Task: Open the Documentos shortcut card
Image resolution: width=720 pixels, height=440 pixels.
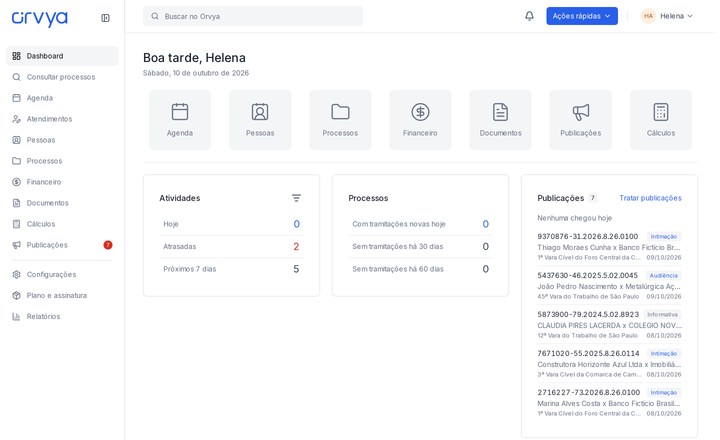Action: pos(501,120)
